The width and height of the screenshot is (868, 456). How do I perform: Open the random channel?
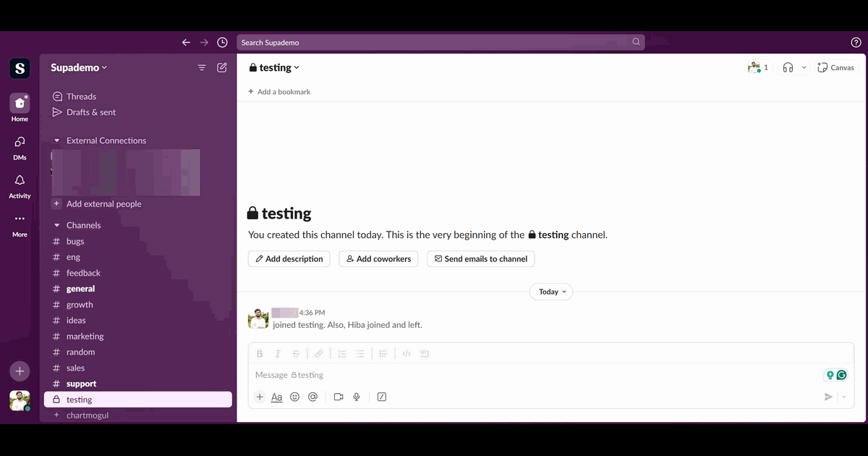[137, 352]
